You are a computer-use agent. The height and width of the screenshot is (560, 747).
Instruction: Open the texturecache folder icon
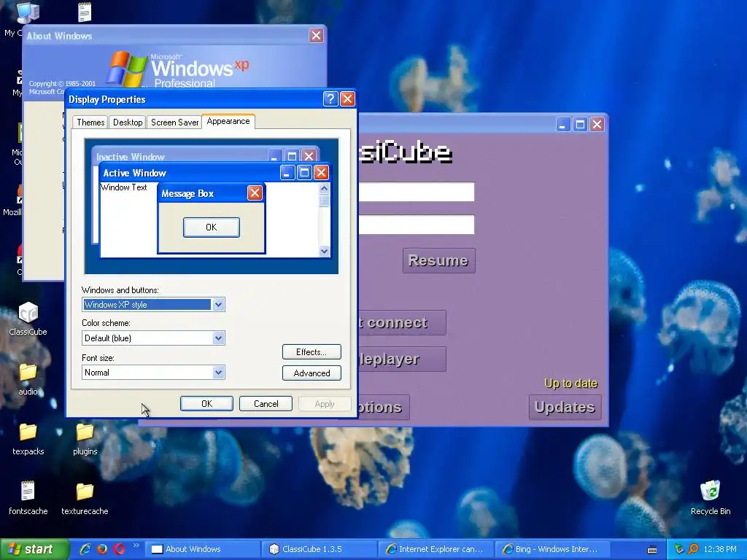pyautogui.click(x=85, y=497)
